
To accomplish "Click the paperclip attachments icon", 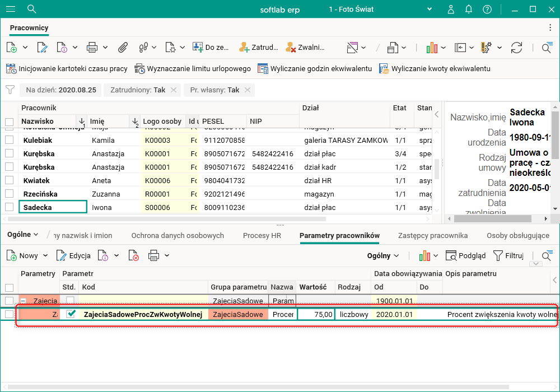I will tap(123, 48).
